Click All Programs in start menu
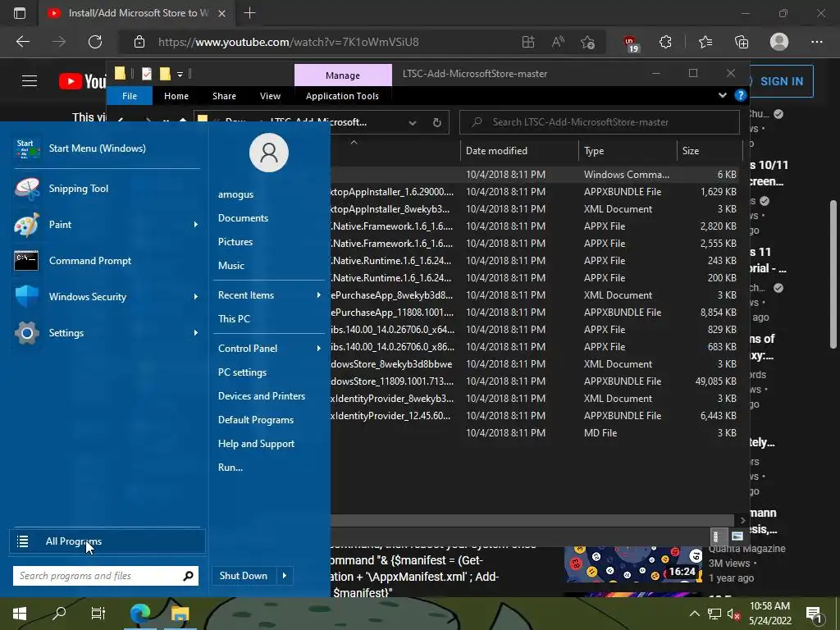This screenshot has width=840, height=630. [107, 541]
